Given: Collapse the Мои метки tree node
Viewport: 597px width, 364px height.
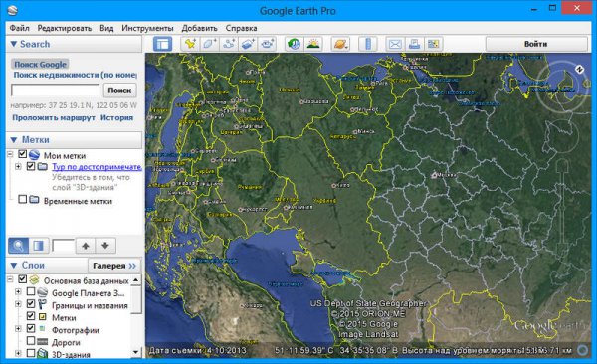Looking at the screenshot, I should point(10,154).
